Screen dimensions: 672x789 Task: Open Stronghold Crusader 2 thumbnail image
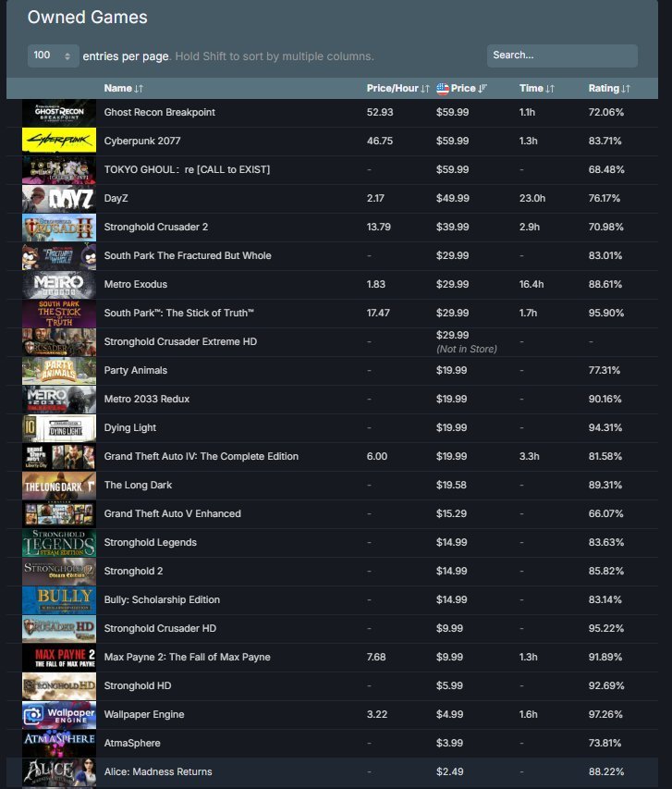59,227
